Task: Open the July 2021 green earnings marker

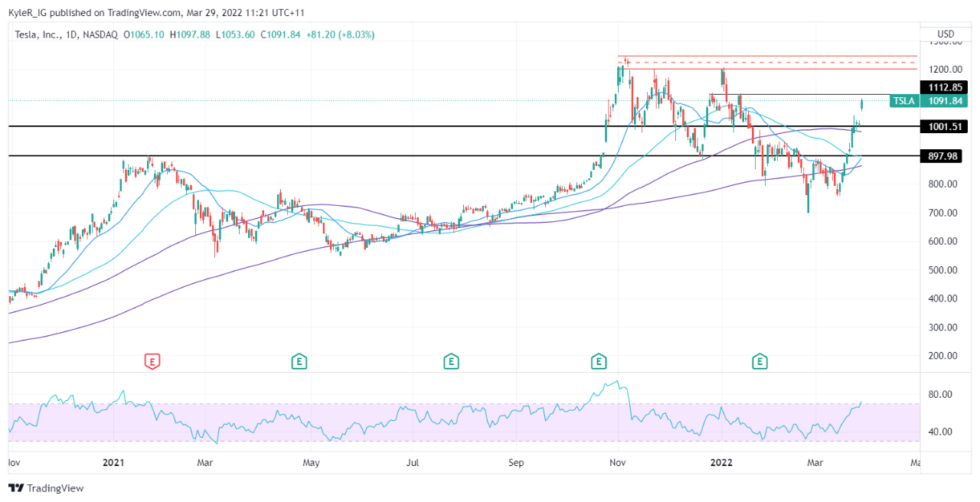Action: [x=452, y=361]
